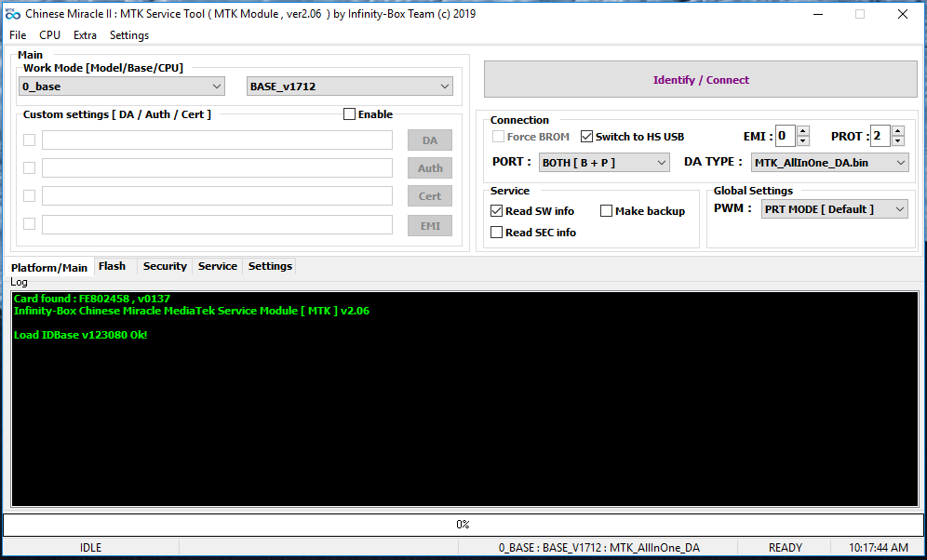Screen dimensions: 927x560
Task: Click the PROT value field
Action: 880,137
